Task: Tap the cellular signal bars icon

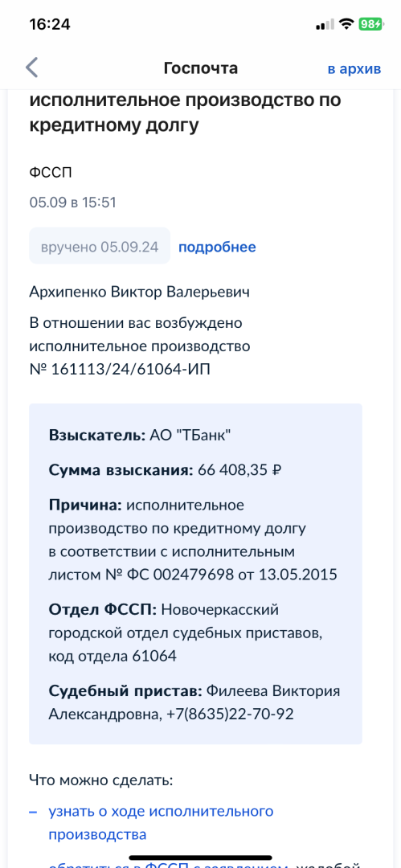Action: pyautogui.click(x=325, y=24)
